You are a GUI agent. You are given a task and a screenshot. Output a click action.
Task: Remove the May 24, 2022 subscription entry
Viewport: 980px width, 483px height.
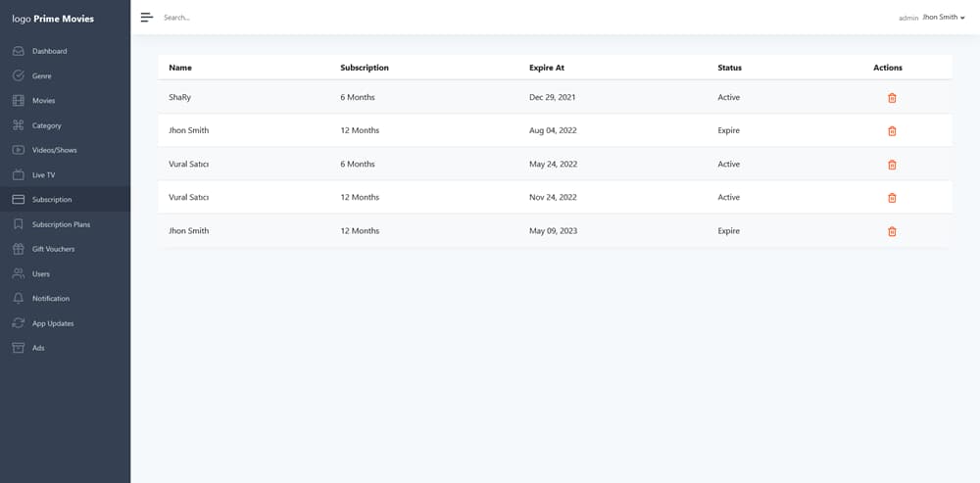pyautogui.click(x=892, y=165)
